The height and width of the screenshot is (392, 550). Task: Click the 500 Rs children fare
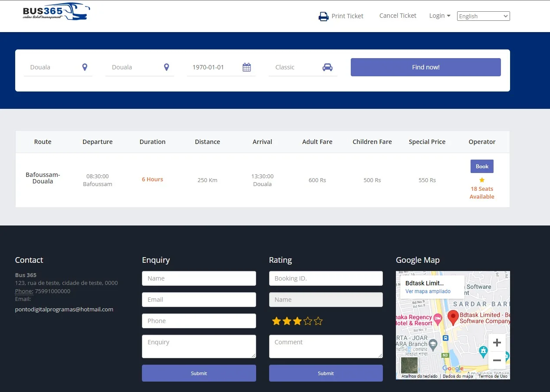click(x=372, y=180)
